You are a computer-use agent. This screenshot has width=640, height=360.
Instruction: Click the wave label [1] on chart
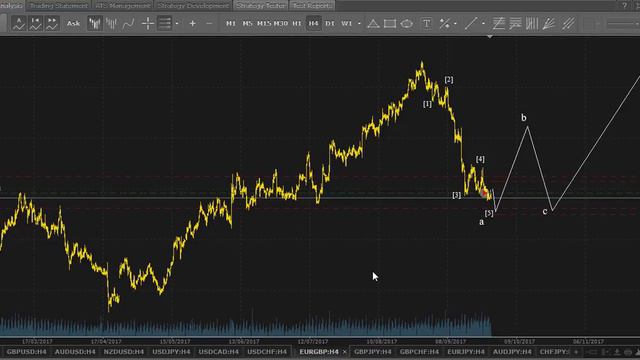427,104
